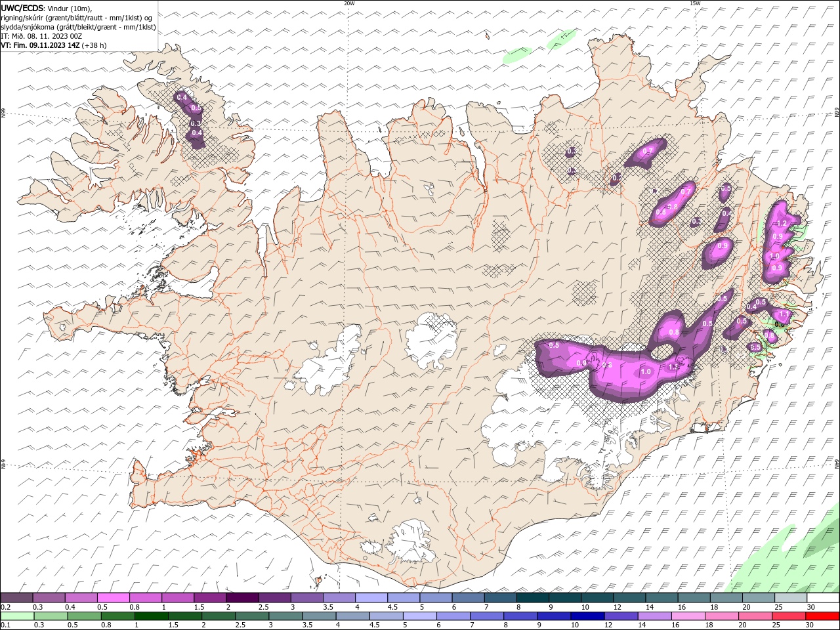Select the dark teal top-row swatch, 8 to 9
The width and height of the screenshot is (840, 630).
532,597
